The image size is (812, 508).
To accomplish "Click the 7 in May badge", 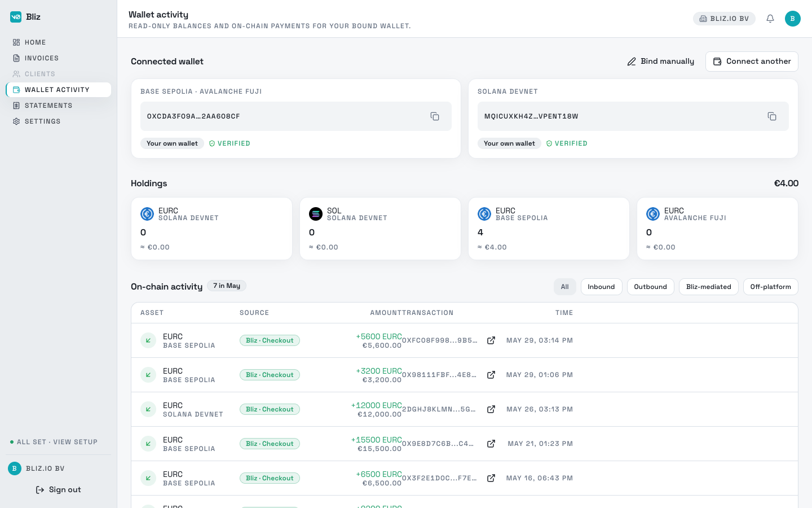I will [x=227, y=286].
